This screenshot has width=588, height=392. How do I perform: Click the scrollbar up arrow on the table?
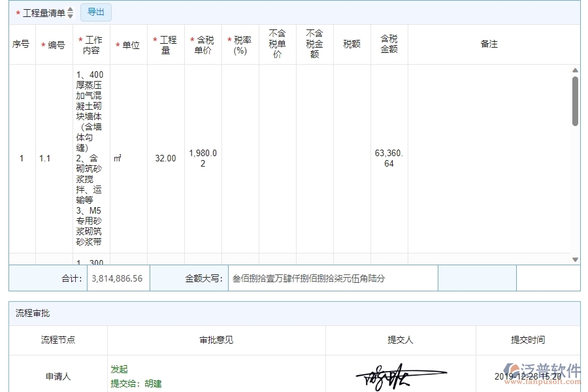tap(575, 69)
